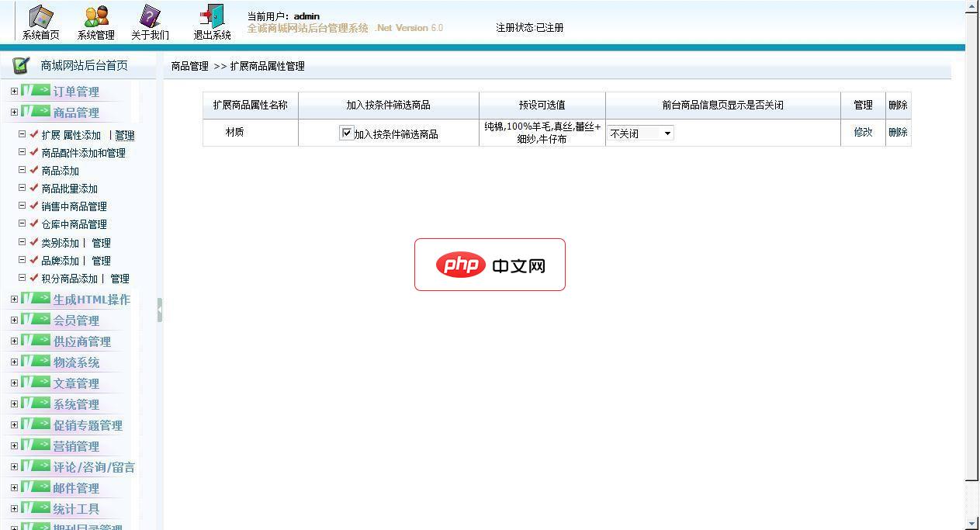Expand the 文章管理 tree node
This screenshot has height=530, width=980.
[14, 383]
